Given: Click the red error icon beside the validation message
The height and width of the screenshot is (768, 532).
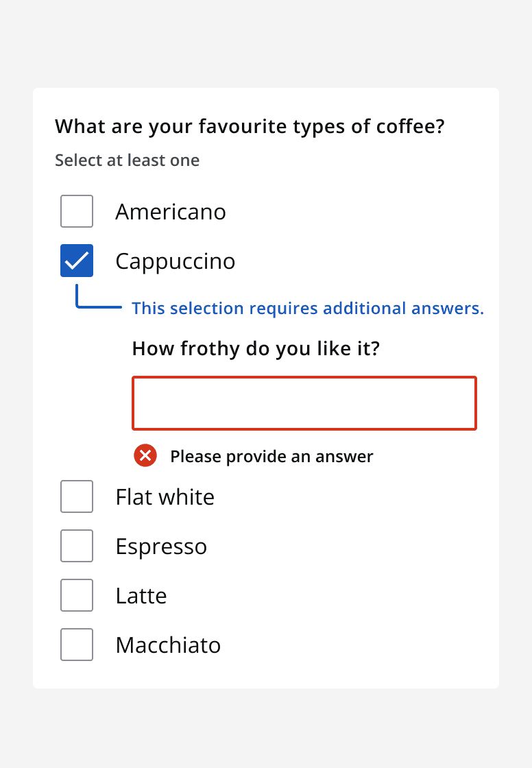Looking at the screenshot, I should (x=145, y=455).
